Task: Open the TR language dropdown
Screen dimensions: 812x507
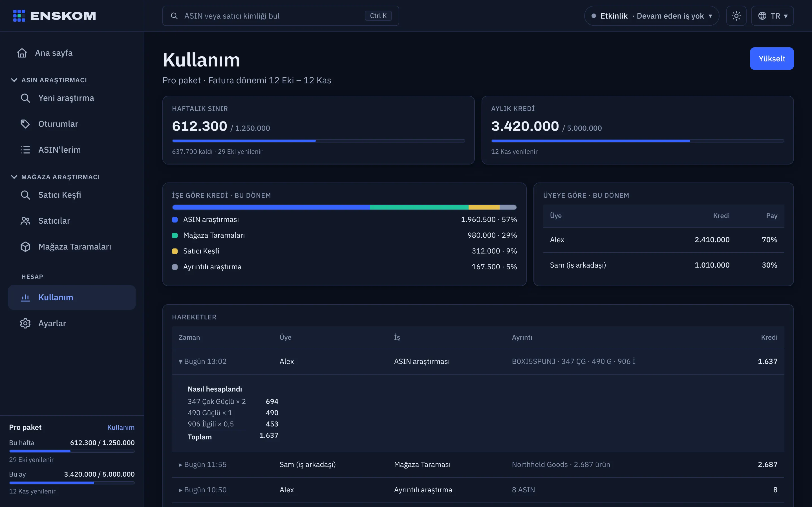Action: tap(772, 16)
